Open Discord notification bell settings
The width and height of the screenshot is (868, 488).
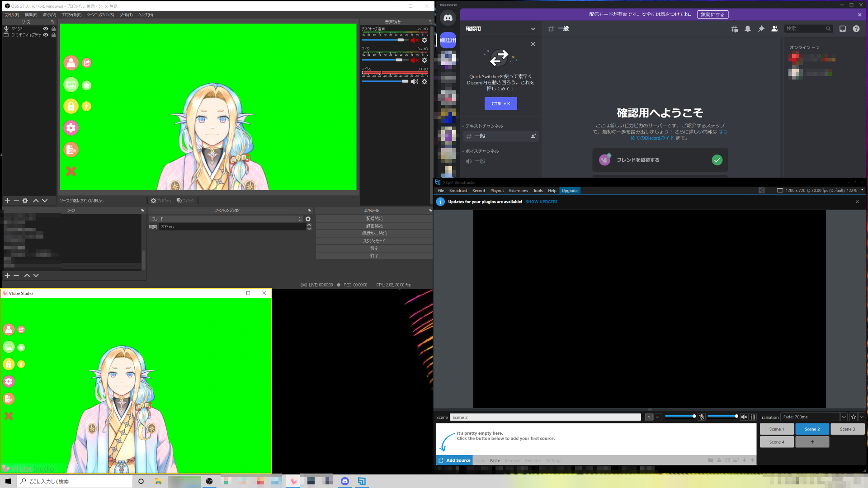tap(748, 28)
